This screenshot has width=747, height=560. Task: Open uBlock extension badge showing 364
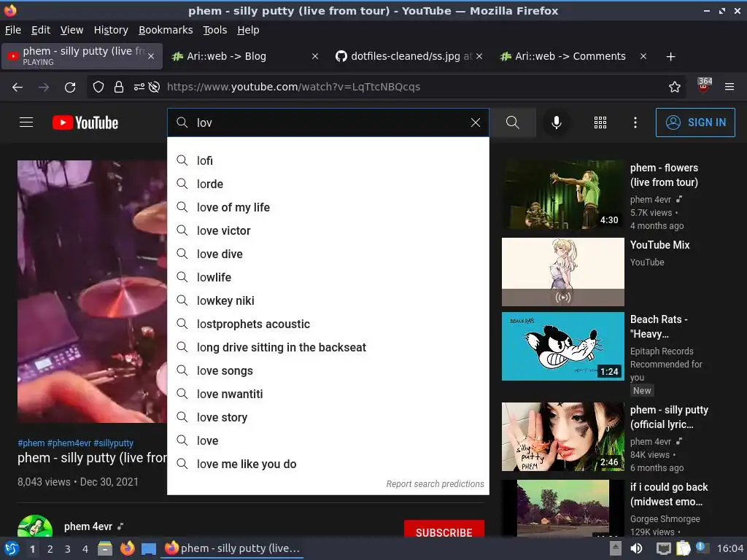pos(704,85)
